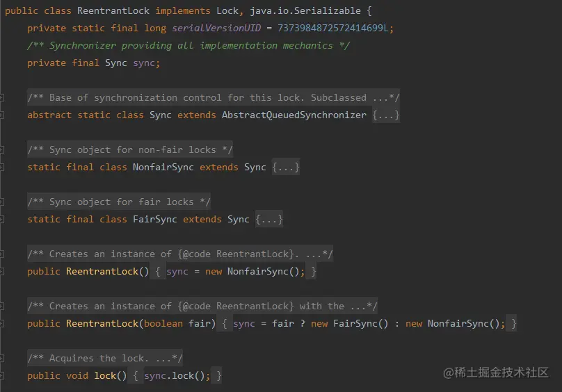Screen dimensions: 562x392
Task: Click 'Synchronizer providing all implementation mechanics' comment
Action: click(188, 45)
